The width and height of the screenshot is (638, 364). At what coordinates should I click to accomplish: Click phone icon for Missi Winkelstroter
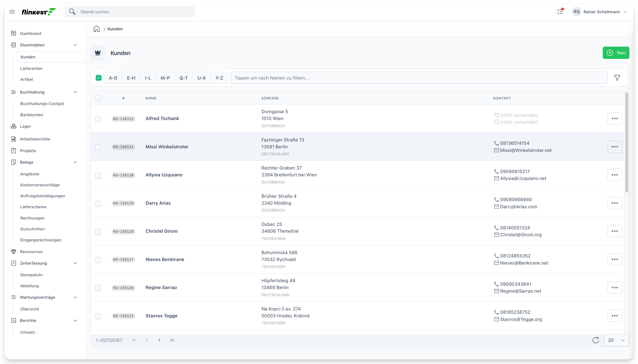496,143
